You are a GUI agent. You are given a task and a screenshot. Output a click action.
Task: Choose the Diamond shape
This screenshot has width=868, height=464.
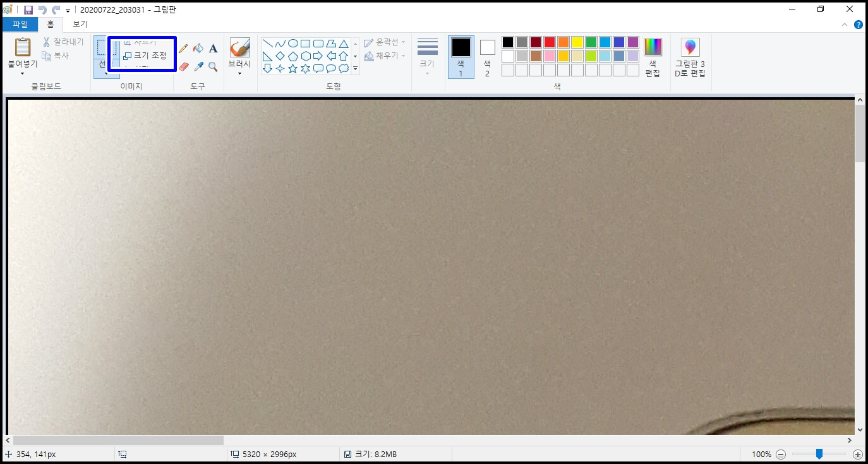(280, 56)
